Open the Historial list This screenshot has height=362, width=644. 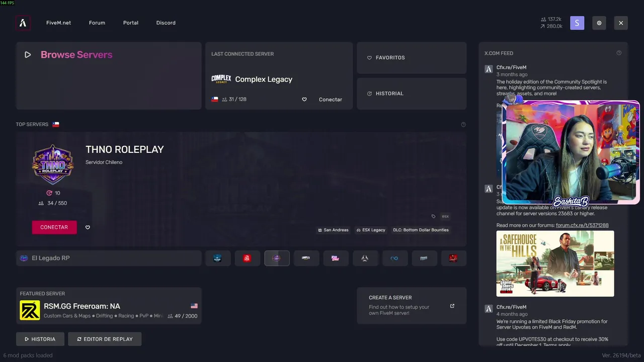412,94
